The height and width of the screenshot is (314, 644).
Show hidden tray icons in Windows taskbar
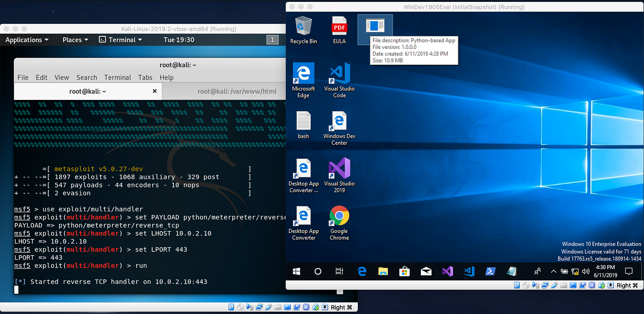click(554, 272)
